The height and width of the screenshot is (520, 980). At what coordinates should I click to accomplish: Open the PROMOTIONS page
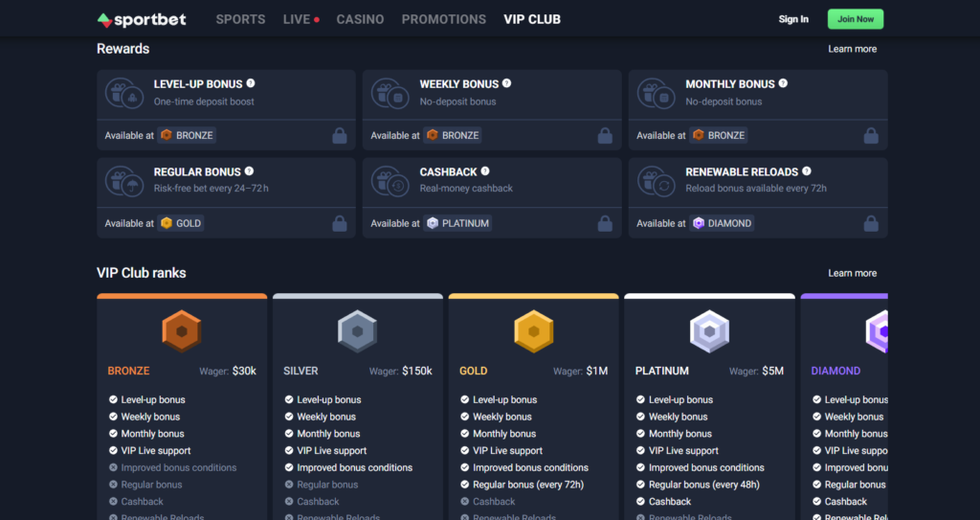click(444, 19)
